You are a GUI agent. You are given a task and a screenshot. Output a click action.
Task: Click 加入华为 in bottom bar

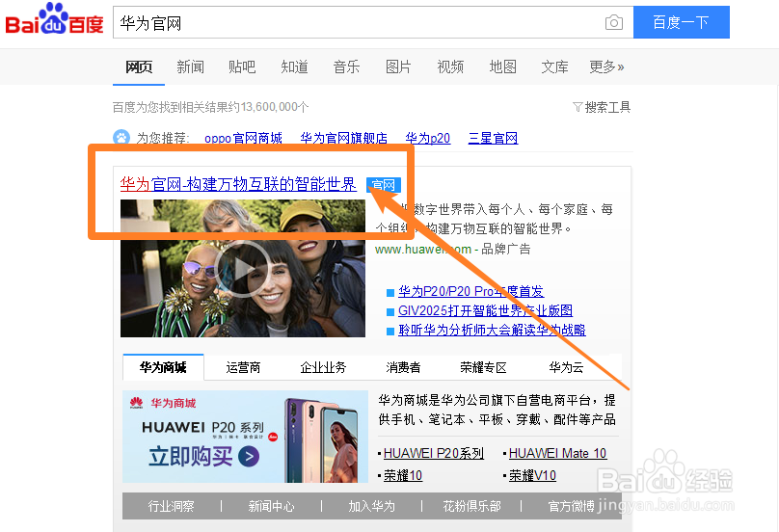tap(371, 506)
